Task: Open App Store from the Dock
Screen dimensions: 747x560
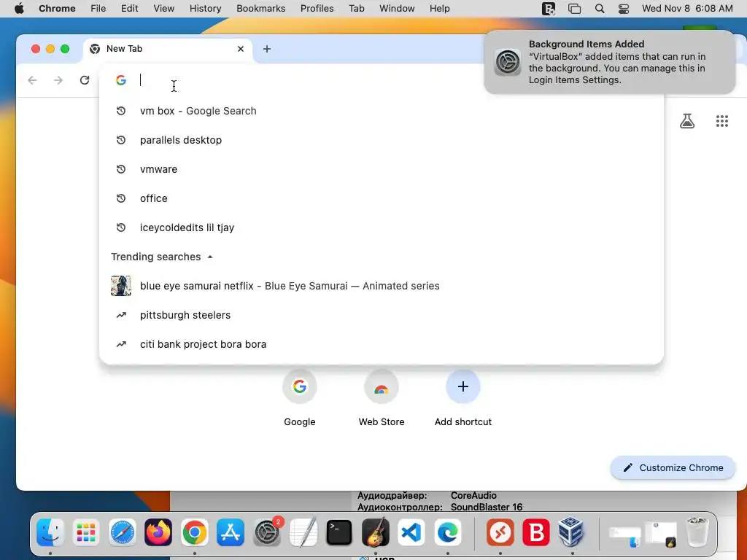Action: 231,532
